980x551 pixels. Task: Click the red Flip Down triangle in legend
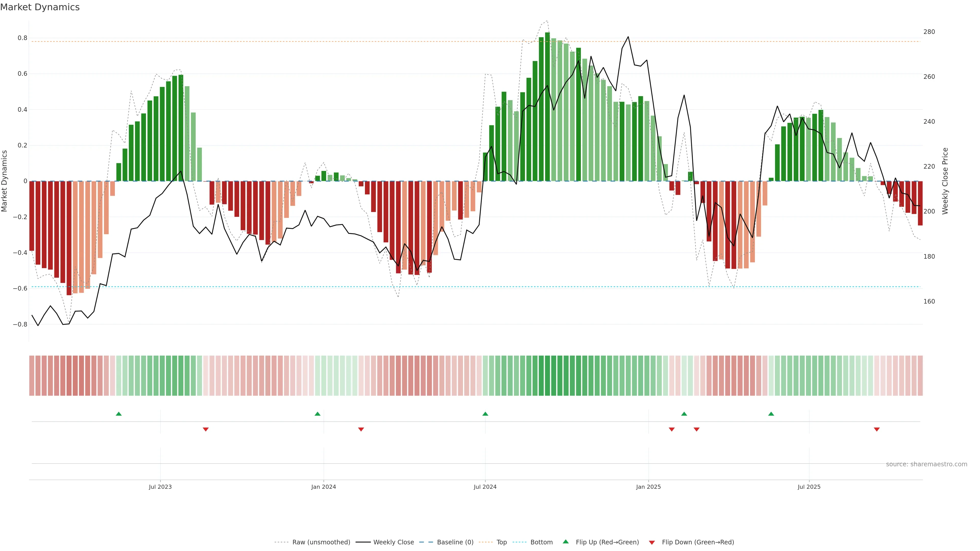click(x=652, y=543)
